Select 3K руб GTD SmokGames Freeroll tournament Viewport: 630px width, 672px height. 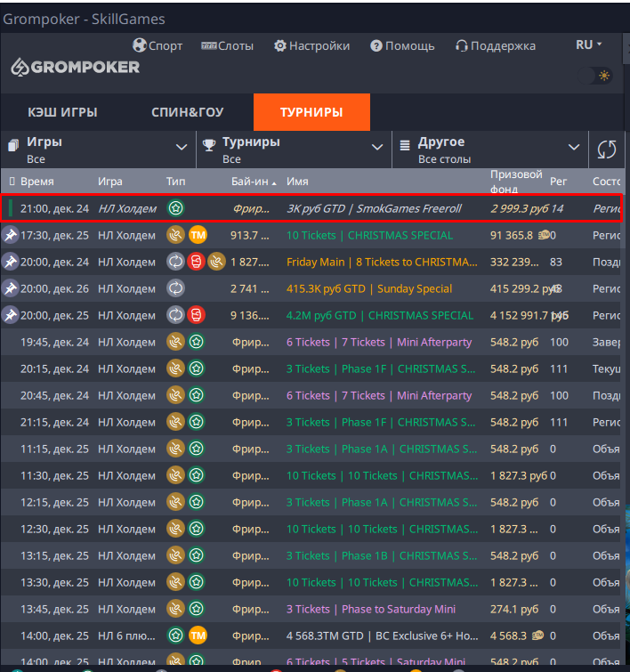[x=374, y=208]
